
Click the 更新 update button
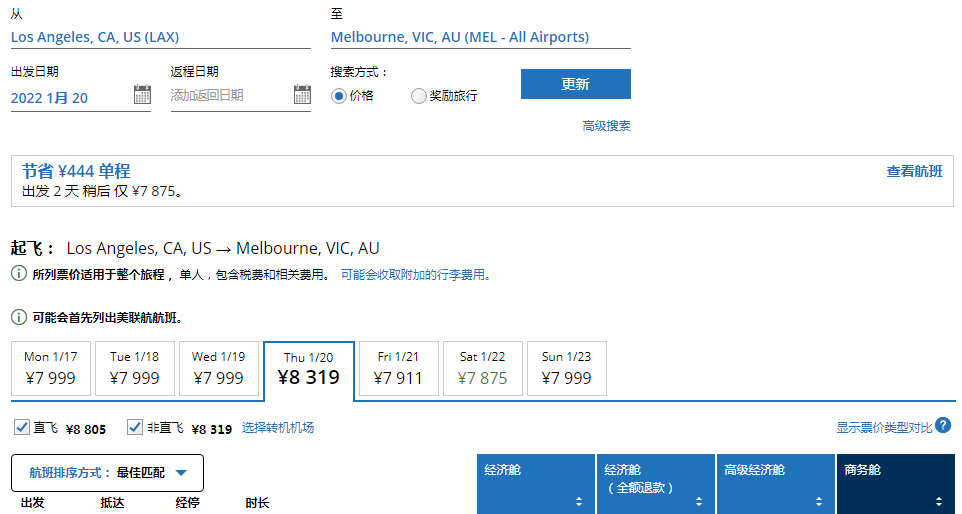(575, 84)
